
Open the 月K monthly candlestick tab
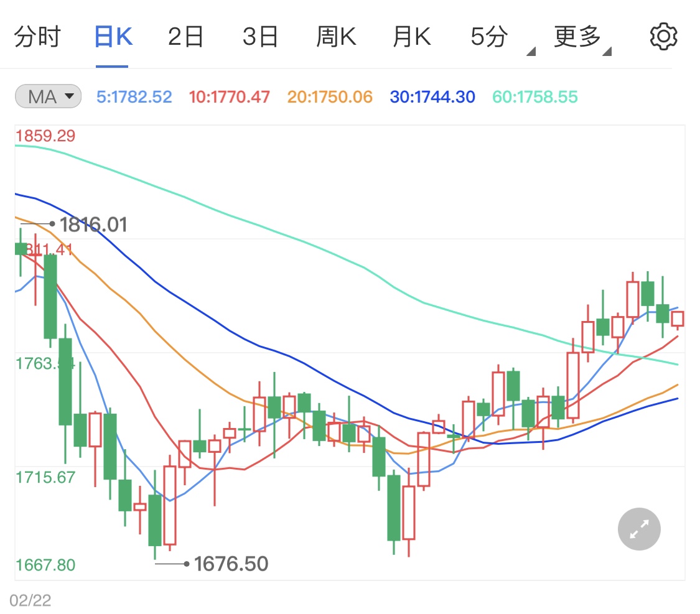(412, 36)
